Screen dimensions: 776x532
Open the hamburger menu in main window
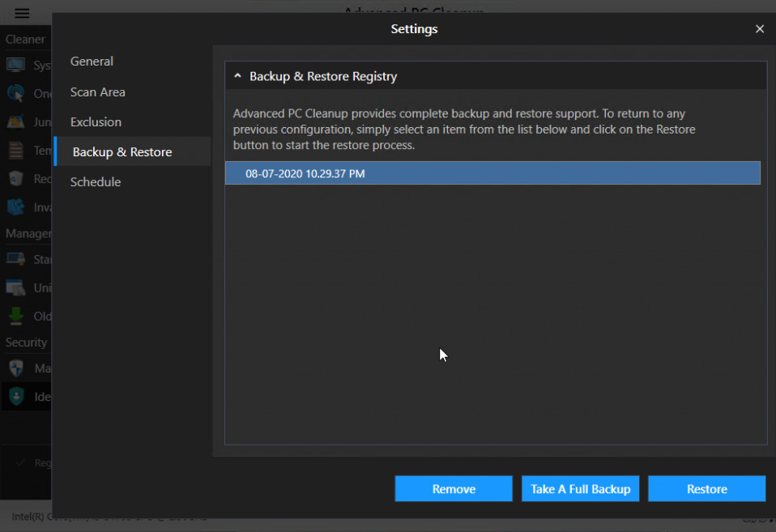coord(22,14)
